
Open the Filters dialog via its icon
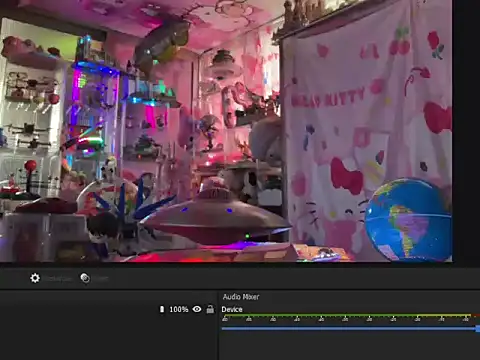[x=85, y=278]
